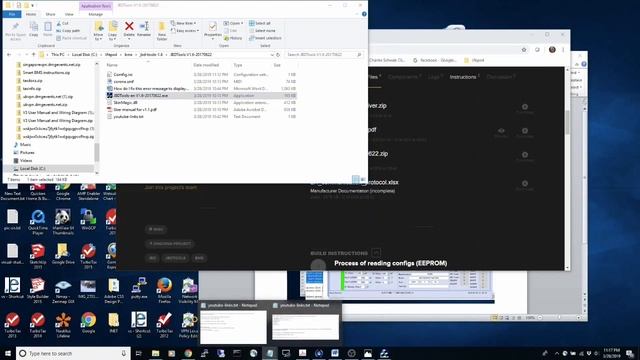Viewport: 640px width, 360px height.
Task: Click the Copy icon in Clipboard group
Action: [x=34, y=27]
